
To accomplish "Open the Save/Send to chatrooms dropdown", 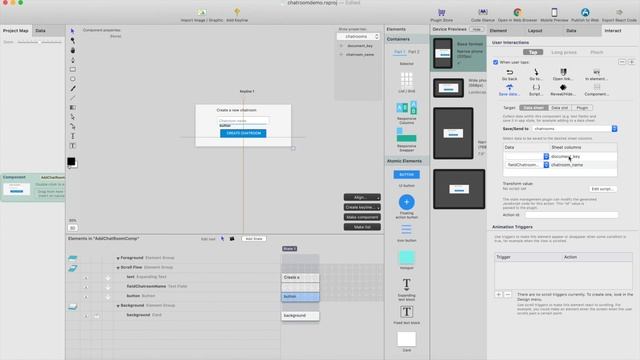I will [575, 129].
